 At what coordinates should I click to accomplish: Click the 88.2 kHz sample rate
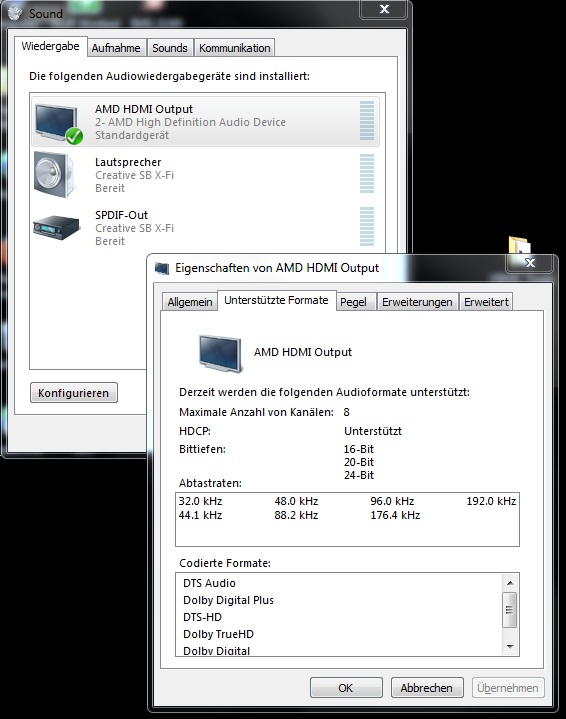(296, 515)
